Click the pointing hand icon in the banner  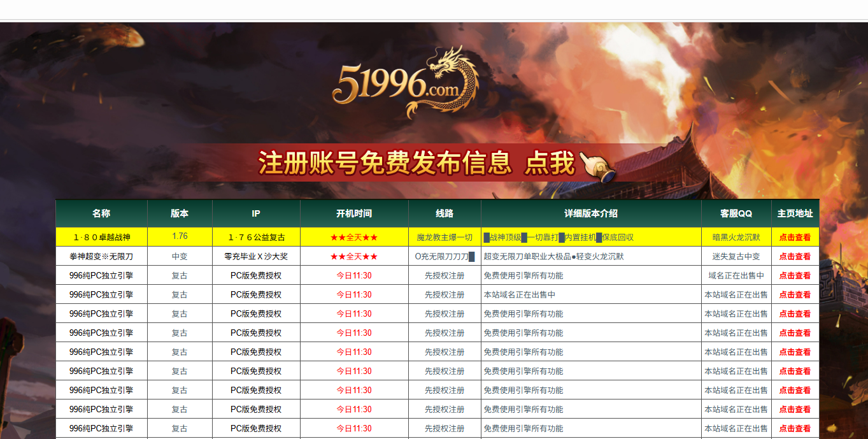[x=599, y=166]
